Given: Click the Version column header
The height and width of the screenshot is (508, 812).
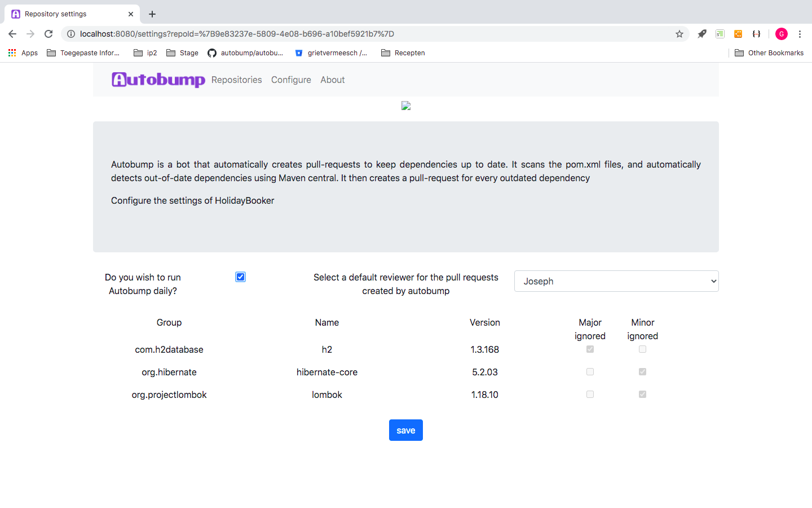Looking at the screenshot, I should pyautogui.click(x=485, y=322).
